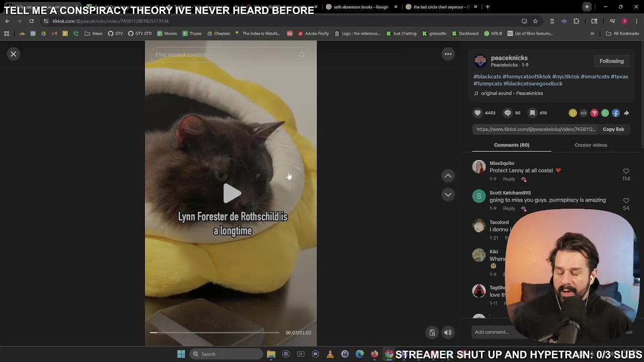This screenshot has width=644, height=362.
Task: Show hidden bookmarks with chevron
Action: pyautogui.click(x=592, y=34)
